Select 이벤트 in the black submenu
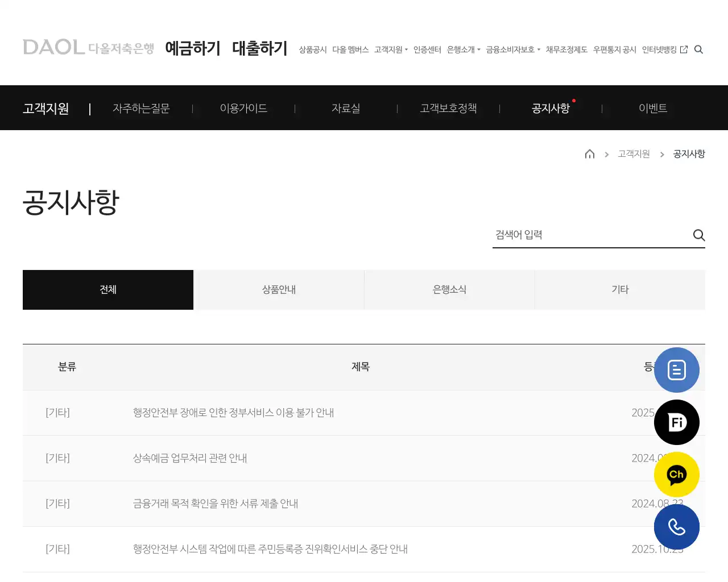Viewport: 728px width, 582px height. pos(653,108)
